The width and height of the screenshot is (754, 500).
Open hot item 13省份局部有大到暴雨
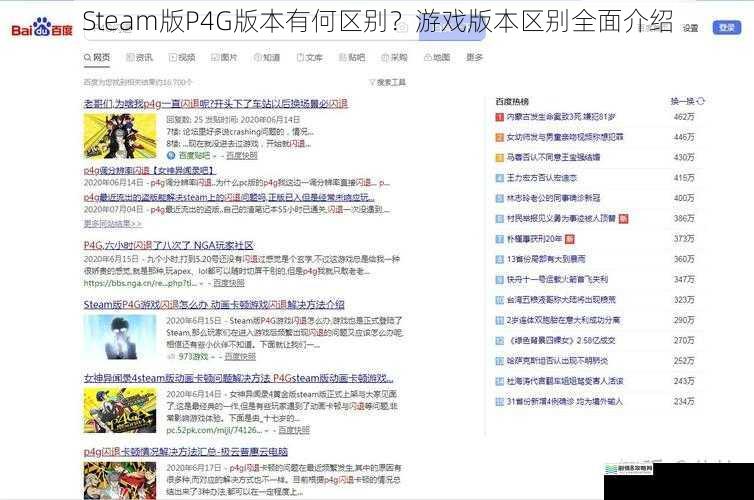click(546, 259)
